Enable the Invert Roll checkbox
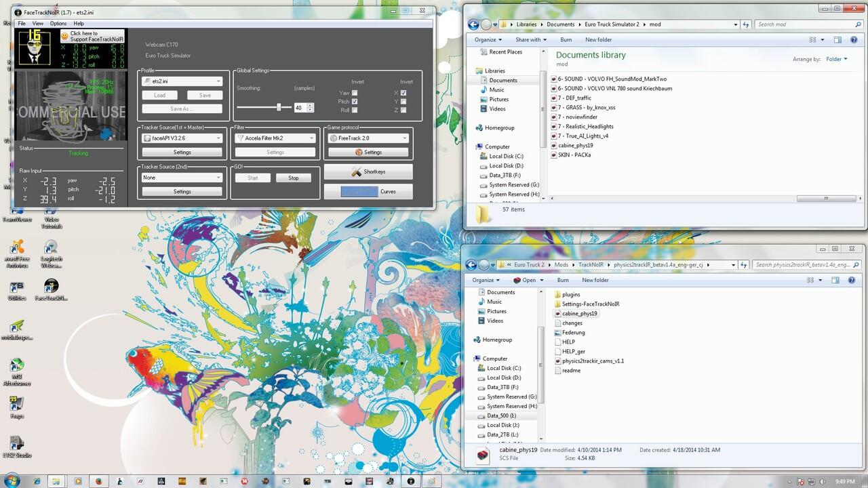The image size is (868, 488). pyautogui.click(x=354, y=110)
